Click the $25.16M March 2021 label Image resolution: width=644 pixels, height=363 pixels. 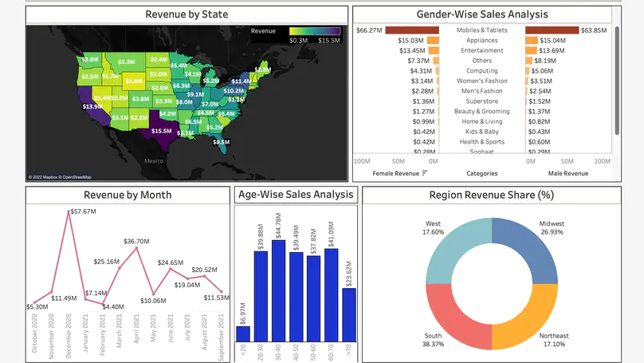106,262
